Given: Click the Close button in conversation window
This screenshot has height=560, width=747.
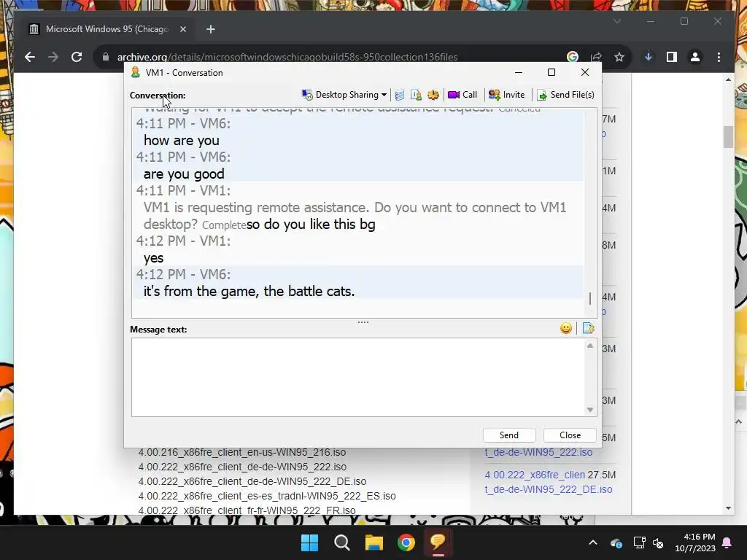Looking at the screenshot, I should click(570, 435).
